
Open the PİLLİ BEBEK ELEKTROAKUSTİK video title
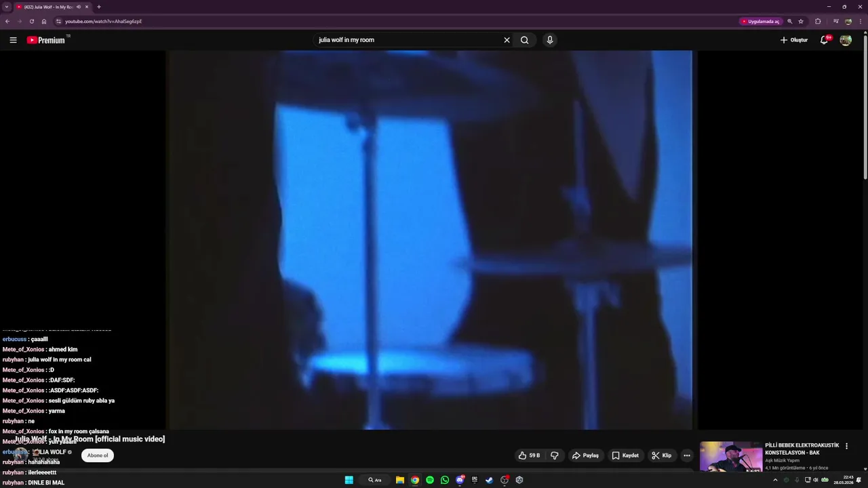pos(802,449)
